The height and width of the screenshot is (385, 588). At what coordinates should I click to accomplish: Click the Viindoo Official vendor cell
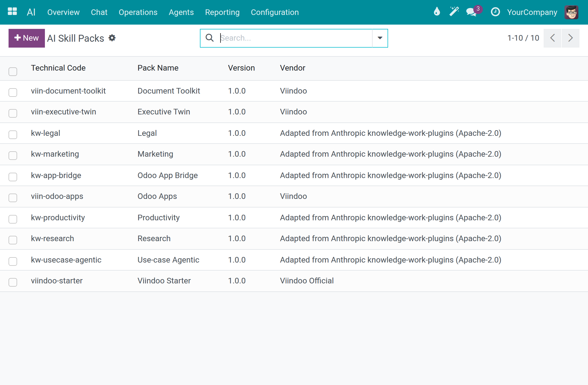[x=307, y=281]
